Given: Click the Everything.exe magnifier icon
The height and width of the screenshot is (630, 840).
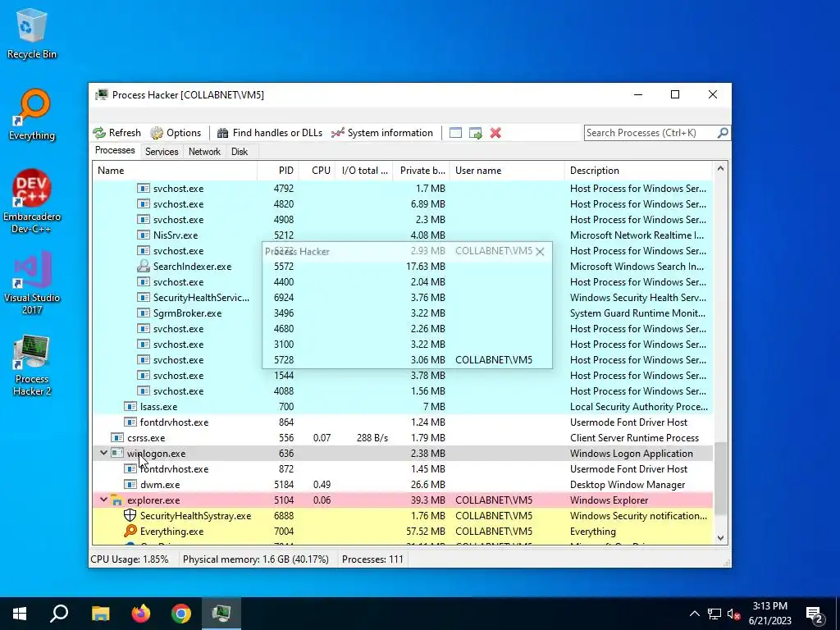Looking at the screenshot, I should [130, 532].
